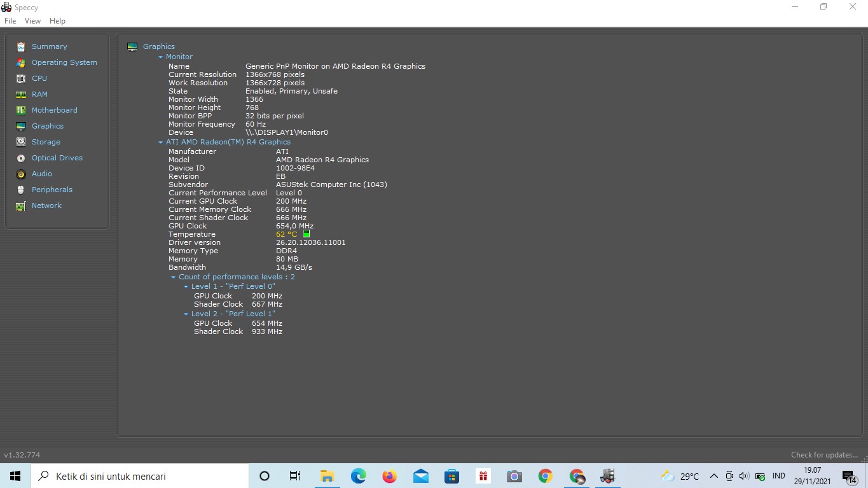868x488 pixels.
Task: Launch Microsoft Edge from taskbar
Action: (x=359, y=476)
